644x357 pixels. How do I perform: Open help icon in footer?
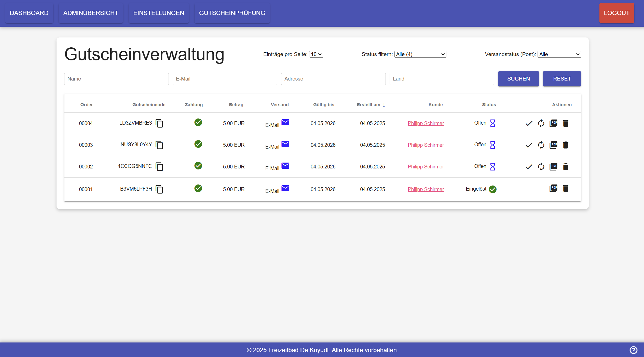[x=633, y=350]
